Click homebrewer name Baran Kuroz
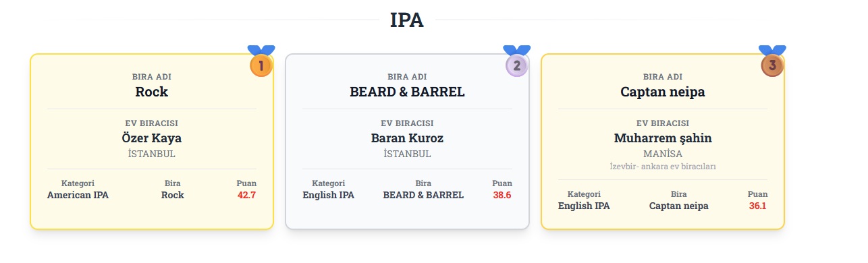The image size is (868, 263). (x=407, y=138)
